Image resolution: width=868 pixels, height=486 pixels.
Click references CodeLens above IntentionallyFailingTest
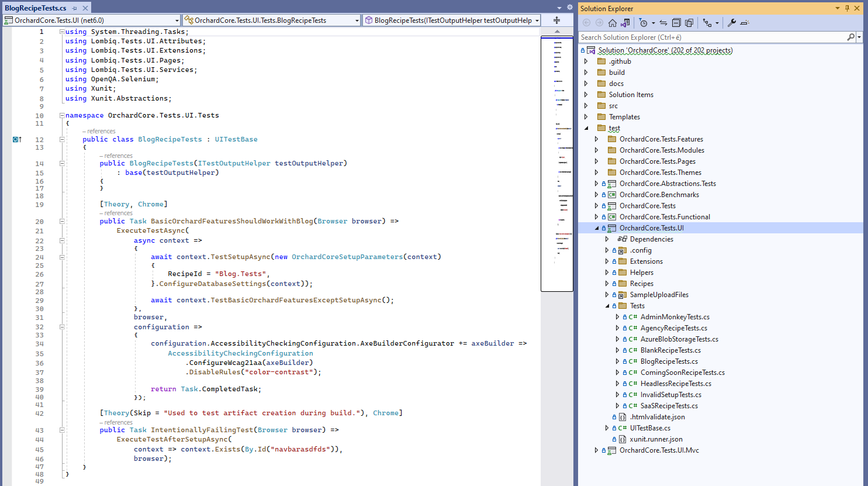tap(116, 422)
